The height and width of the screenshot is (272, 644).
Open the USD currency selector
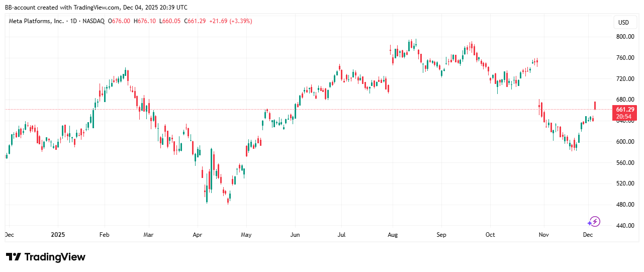coord(623,23)
